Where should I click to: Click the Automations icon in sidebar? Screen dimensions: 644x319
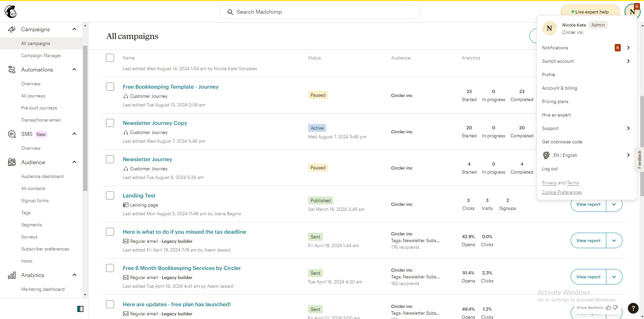coord(12,70)
